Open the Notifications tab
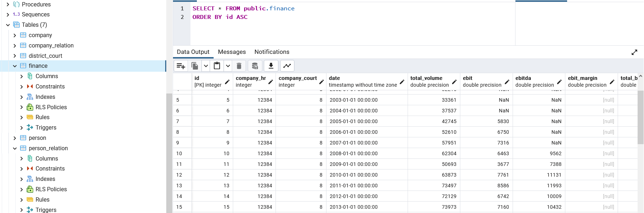The height and width of the screenshot is (213, 644). [272, 52]
